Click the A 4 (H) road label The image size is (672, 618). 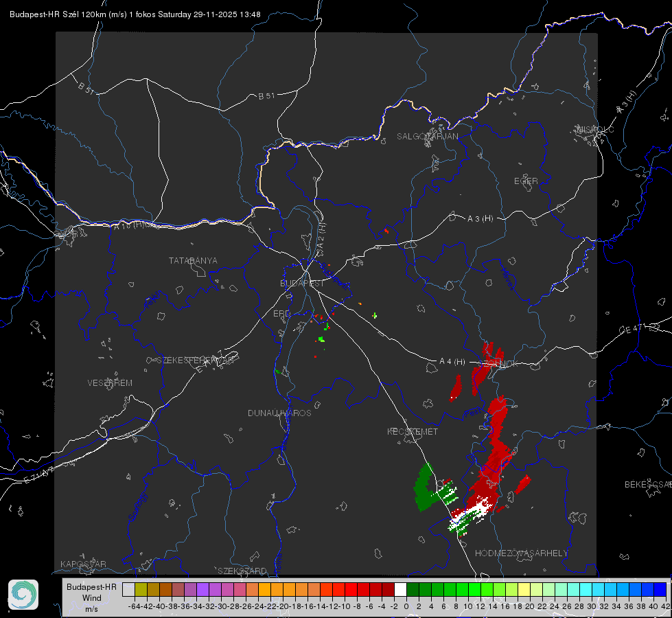452,362
